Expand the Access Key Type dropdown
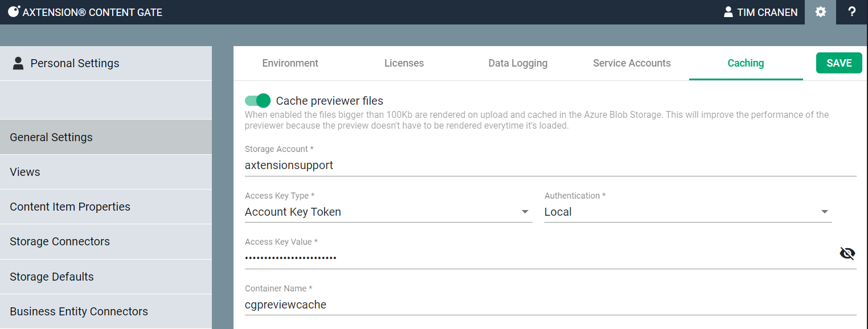 (525, 212)
